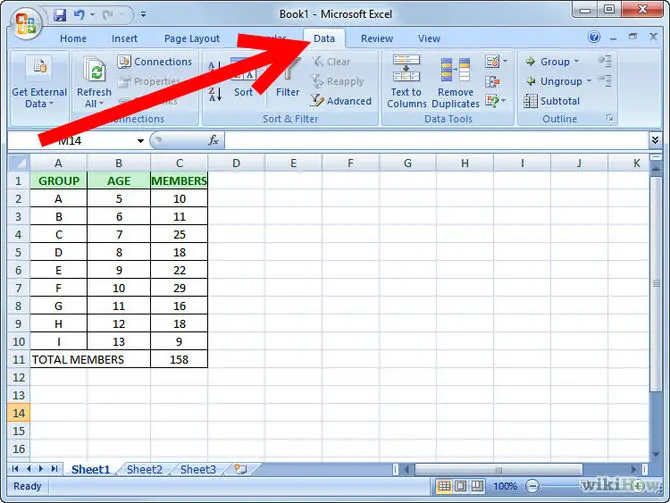Click the Advanced filter button
Viewport: 670px width, 503px height.
341,101
